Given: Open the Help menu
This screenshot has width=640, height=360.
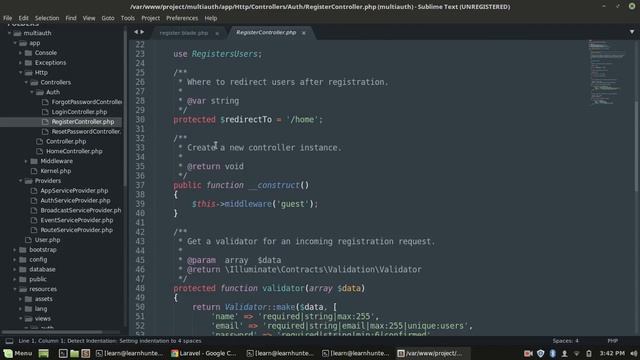Looking at the screenshot, I should coord(211,18).
